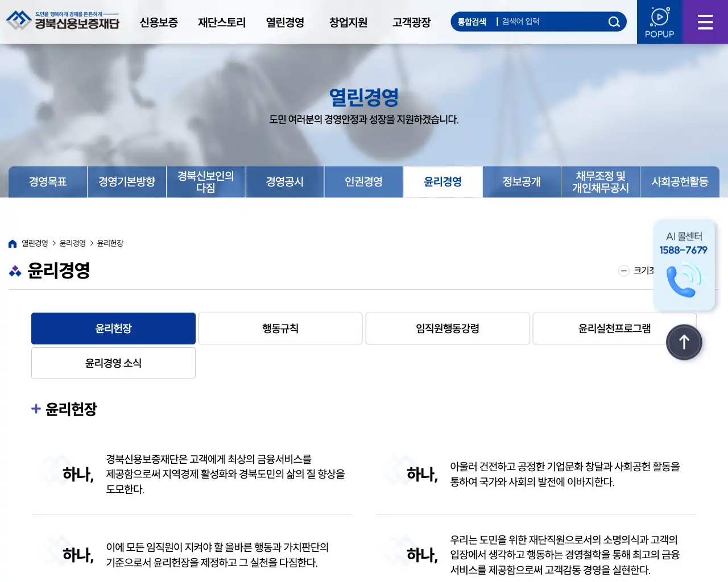
Task: Click the 윤리헌장 section heading
Action: (x=71, y=409)
